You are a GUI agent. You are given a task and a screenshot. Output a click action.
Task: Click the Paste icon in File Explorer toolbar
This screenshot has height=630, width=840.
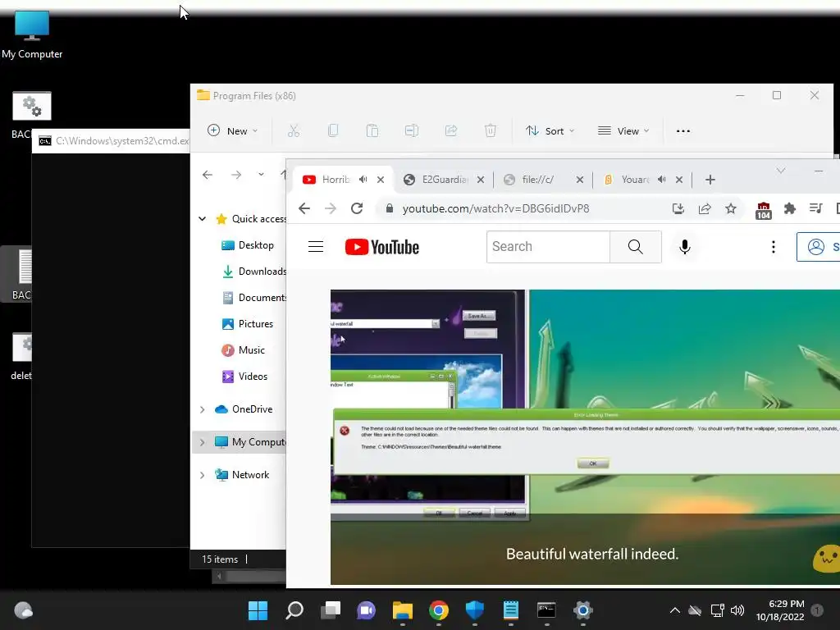coord(372,130)
